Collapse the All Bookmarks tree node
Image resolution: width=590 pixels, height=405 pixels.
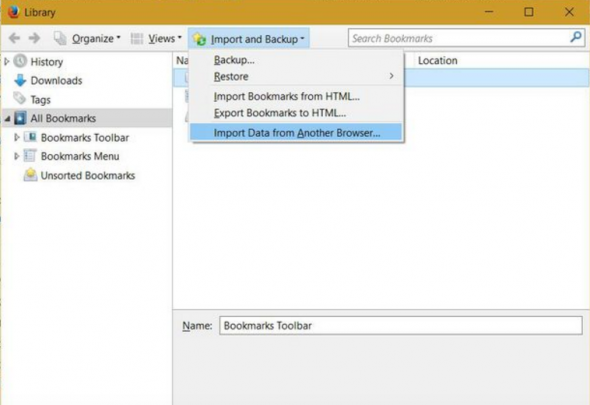point(8,119)
